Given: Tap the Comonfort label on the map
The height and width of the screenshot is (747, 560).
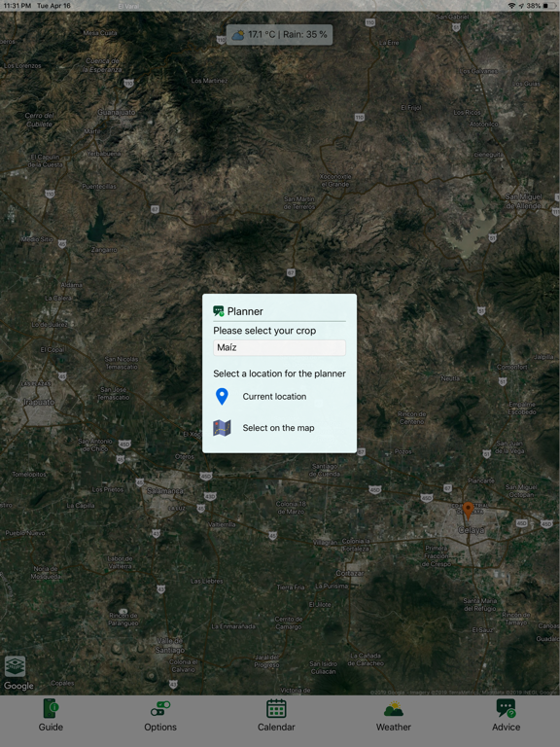Looking at the screenshot, I should (512, 367).
